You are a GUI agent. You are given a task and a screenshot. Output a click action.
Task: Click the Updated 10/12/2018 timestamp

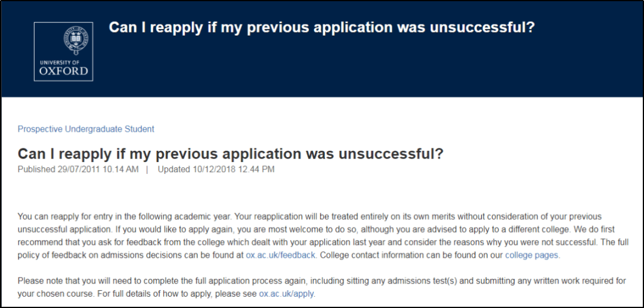216,169
